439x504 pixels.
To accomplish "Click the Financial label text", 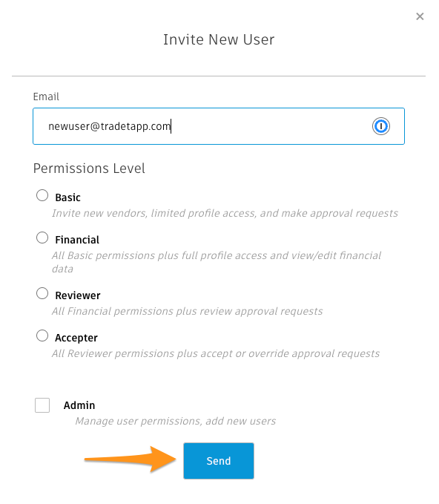I will pyautogui.click(x=77, y=240).
